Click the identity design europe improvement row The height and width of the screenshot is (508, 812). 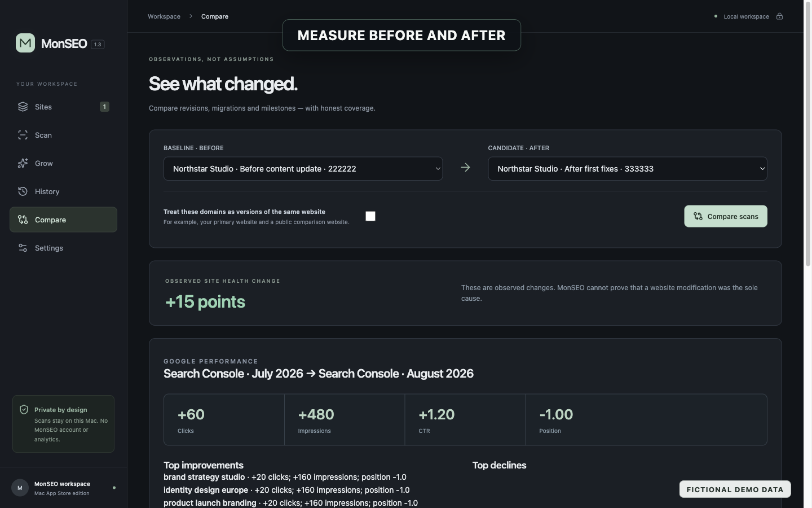click(286, 490)
